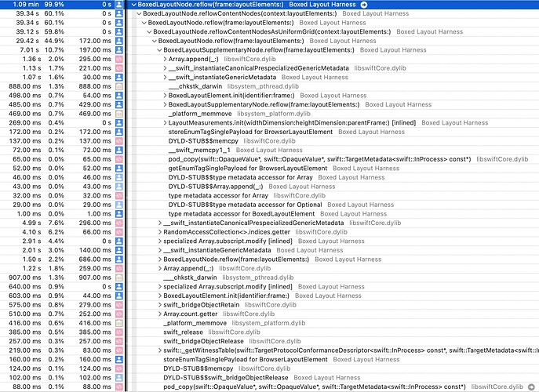Select the 469.00 ms _platform_memmove row
The width and height of the screenshot is (539, 392).
click(x=270, y=114)
